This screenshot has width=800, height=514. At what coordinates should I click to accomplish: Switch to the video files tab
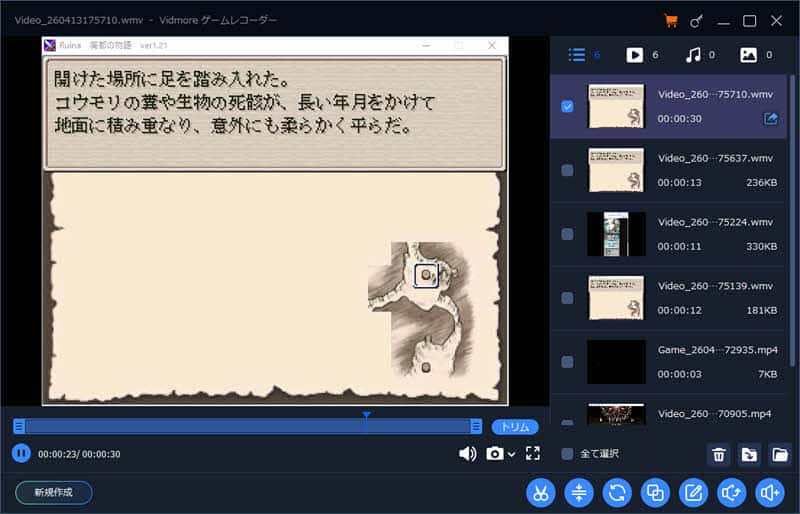[x=634, y=55]
